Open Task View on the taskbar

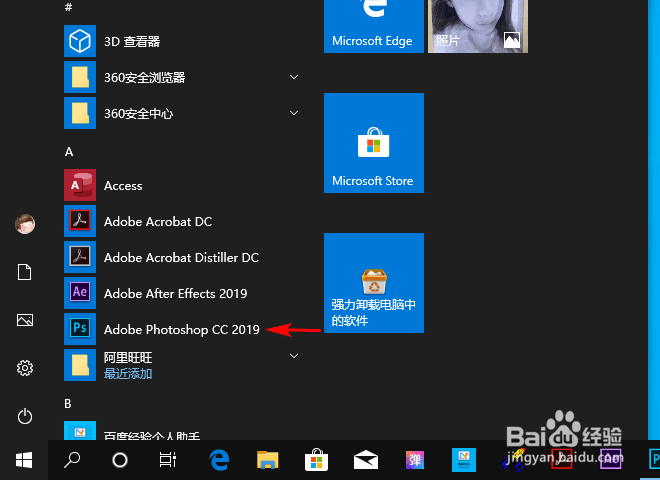pyautogui.click(x=168, y=460)
